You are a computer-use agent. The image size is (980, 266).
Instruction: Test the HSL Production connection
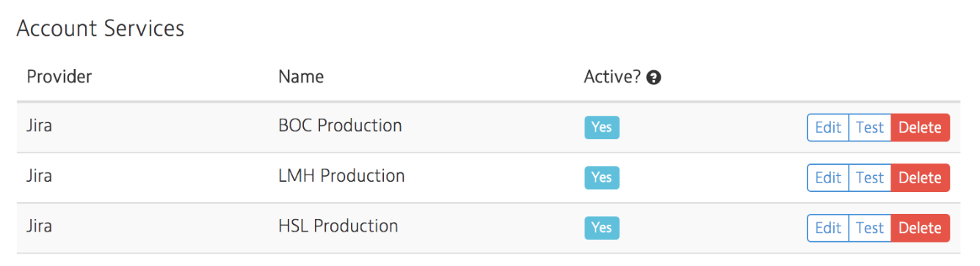pyautogui.click(x=870, y=228)
